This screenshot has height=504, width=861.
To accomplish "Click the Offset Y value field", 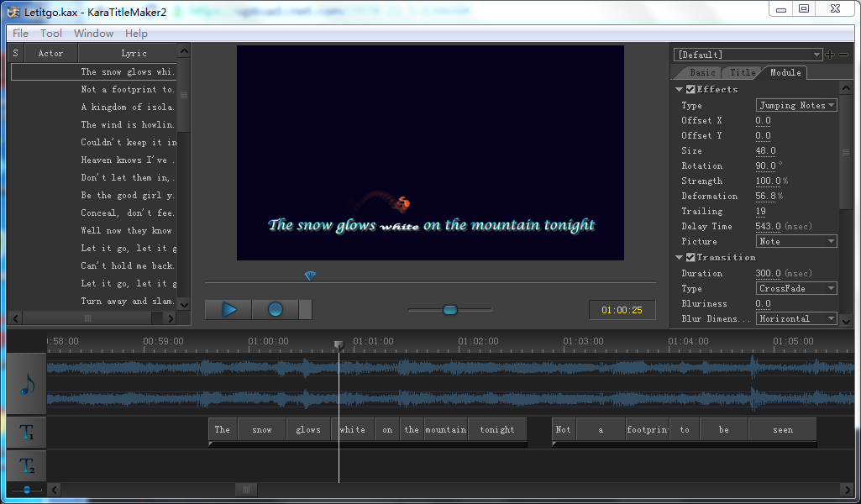I will (x=763, y=135).
